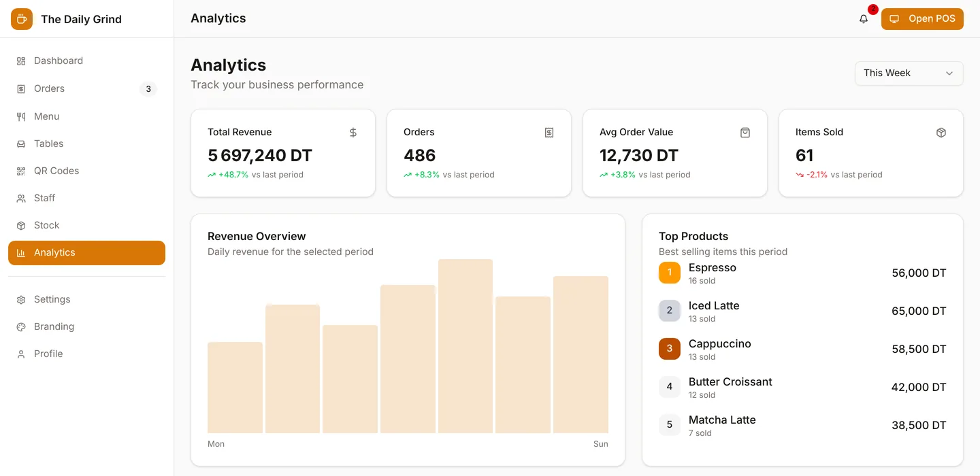Click the QR Codes icon in sidebar
This screenshot has width=980, height=476.
coord(21,171)
